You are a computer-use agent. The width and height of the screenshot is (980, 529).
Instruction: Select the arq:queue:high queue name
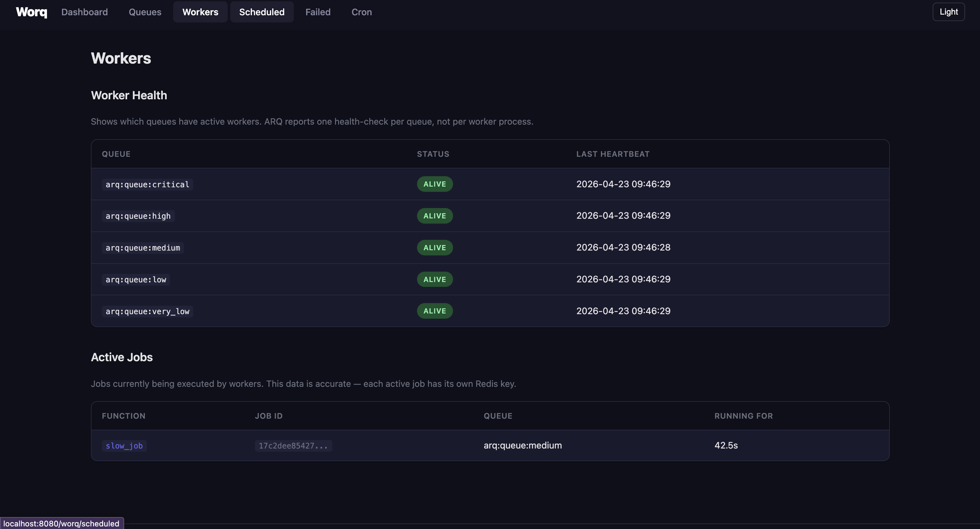138,216
